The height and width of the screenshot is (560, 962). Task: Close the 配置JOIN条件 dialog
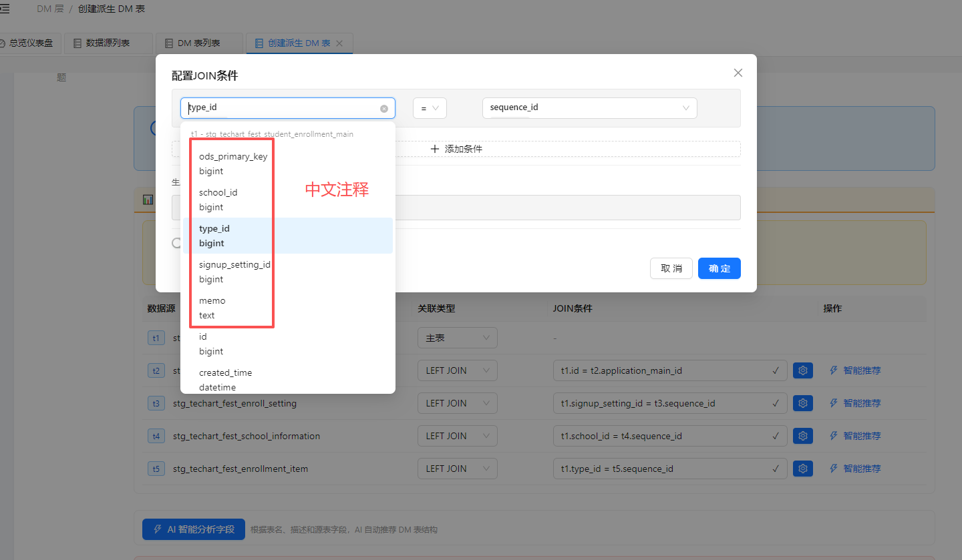(738, 73)
